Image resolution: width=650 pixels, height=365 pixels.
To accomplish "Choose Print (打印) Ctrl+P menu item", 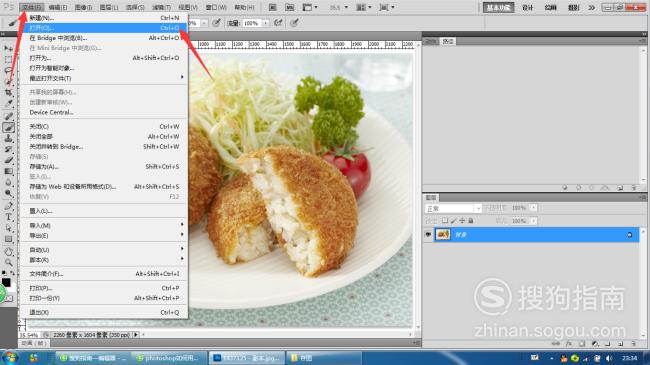I will 104,288.
